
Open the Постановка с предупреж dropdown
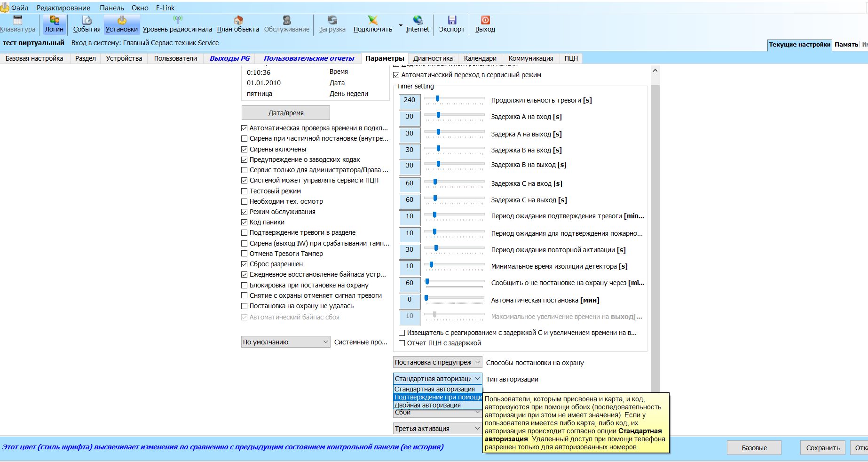pos(438,362)
